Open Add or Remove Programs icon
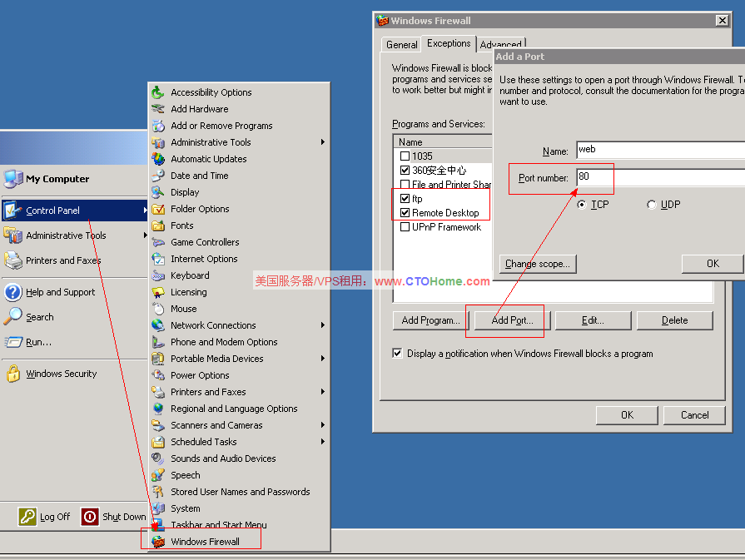The width and height of the screenshot is (745, 560). 158,126
